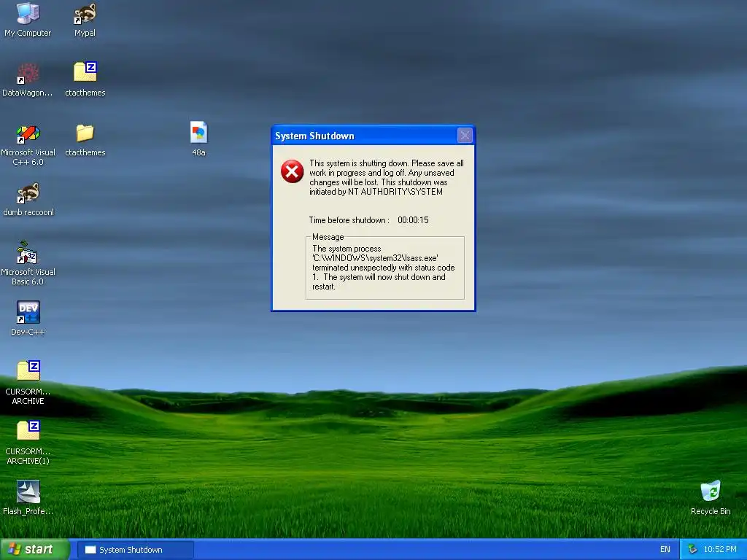Click the 00:00:15 countdown timer value

tap(413, 220)
